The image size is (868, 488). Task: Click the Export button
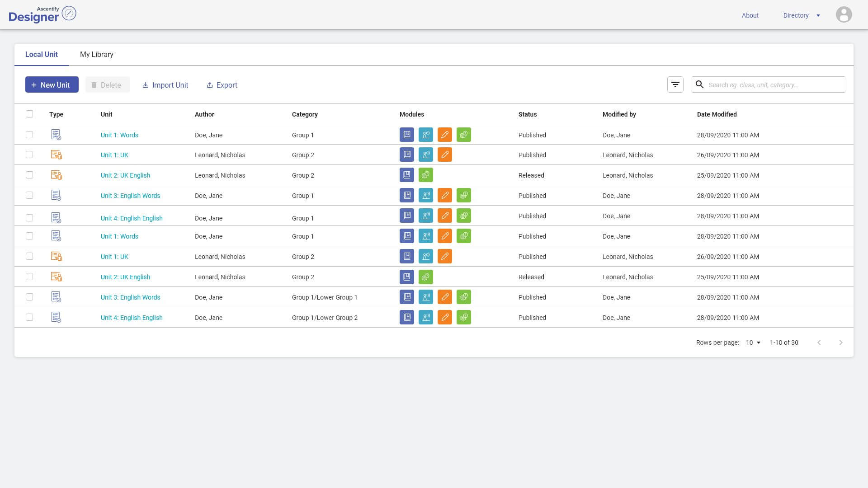[222, 85]
